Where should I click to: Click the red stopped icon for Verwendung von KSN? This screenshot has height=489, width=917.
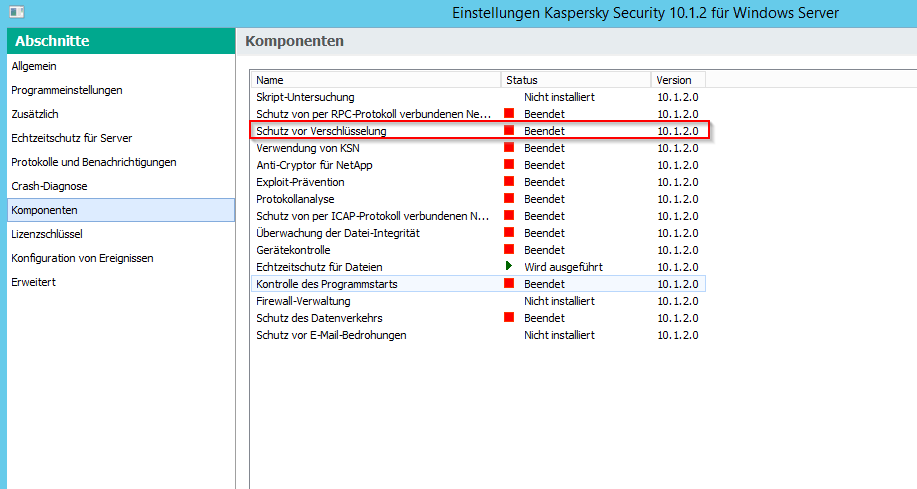coord(509,147)
